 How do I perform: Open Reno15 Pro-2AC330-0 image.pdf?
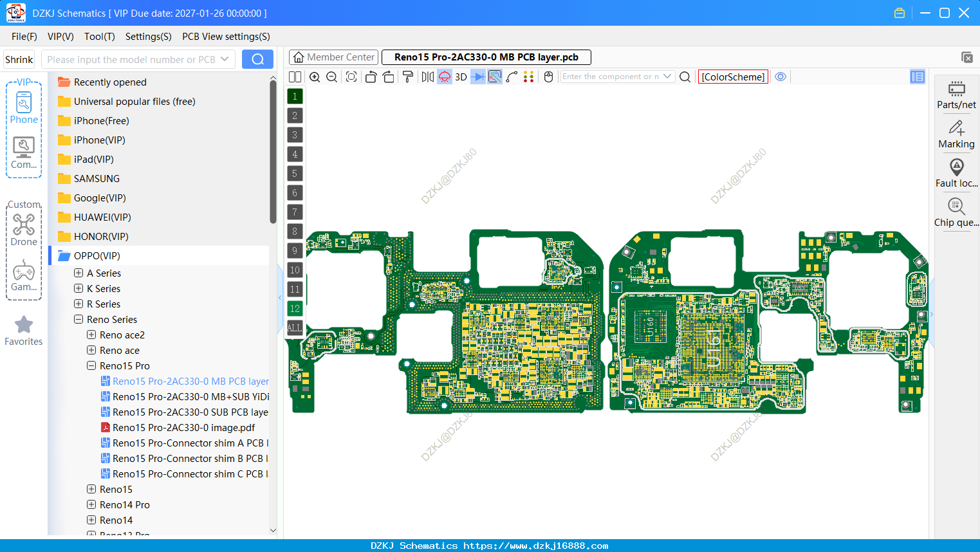[184, 427]
